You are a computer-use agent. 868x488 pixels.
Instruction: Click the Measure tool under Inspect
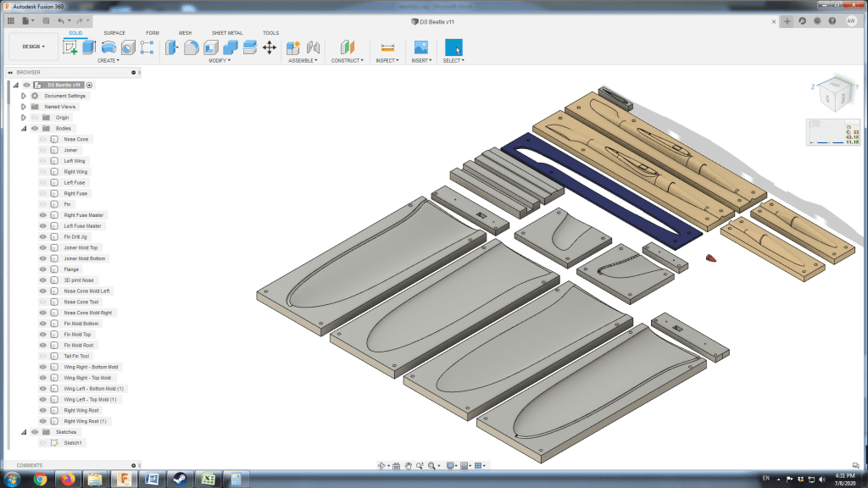387,47
